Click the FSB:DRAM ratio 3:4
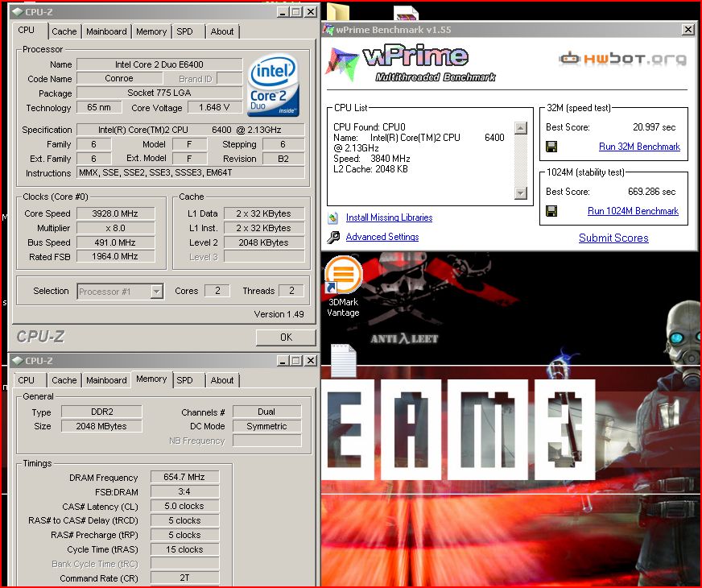The image size is (702, 588). (184, 491)
